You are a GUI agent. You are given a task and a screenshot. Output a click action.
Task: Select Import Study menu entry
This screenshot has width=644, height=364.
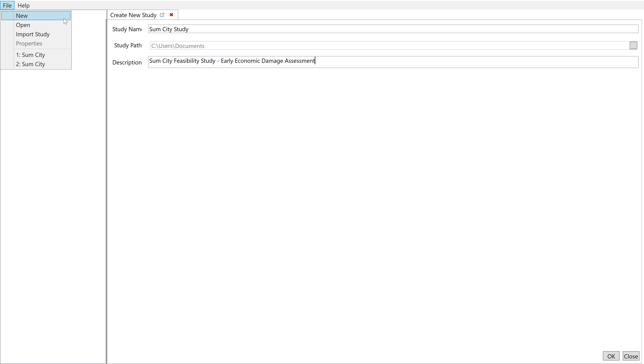click(x=33, y=34)
